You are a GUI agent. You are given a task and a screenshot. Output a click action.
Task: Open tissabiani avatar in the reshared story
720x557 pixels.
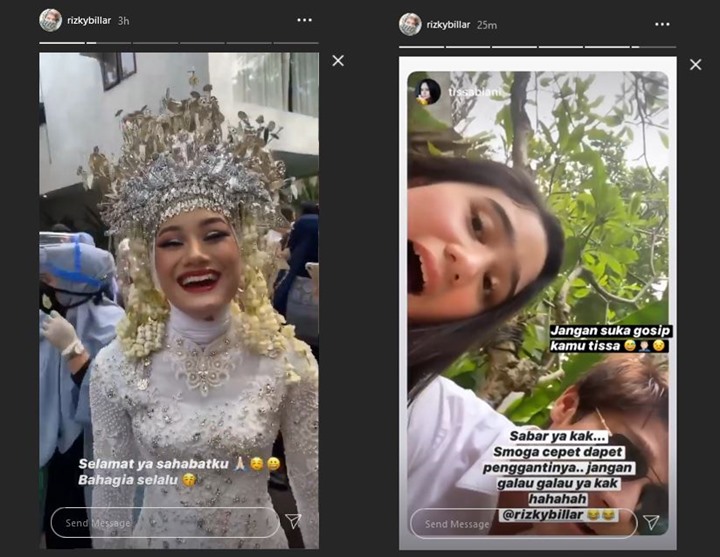click(428, 91)
